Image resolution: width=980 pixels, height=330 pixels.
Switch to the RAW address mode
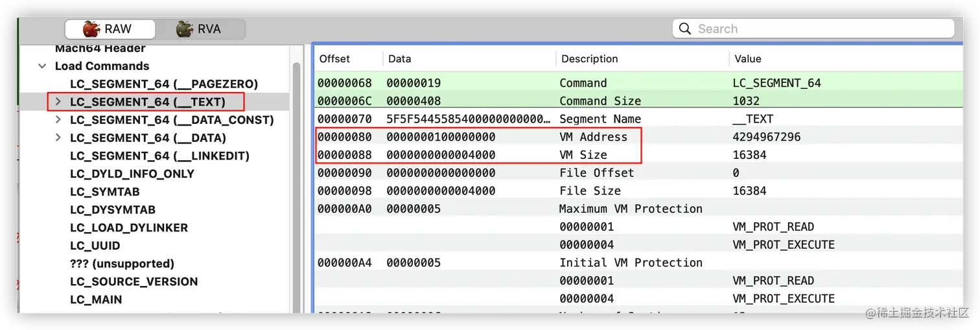pos(110,29)
